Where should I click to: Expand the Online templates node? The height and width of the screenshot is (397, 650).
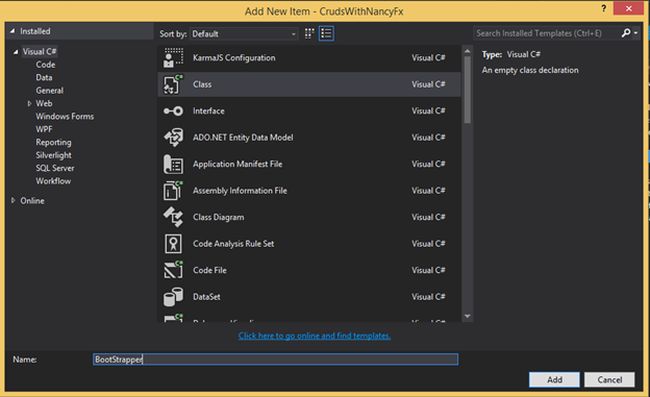(x=13, y=201)
